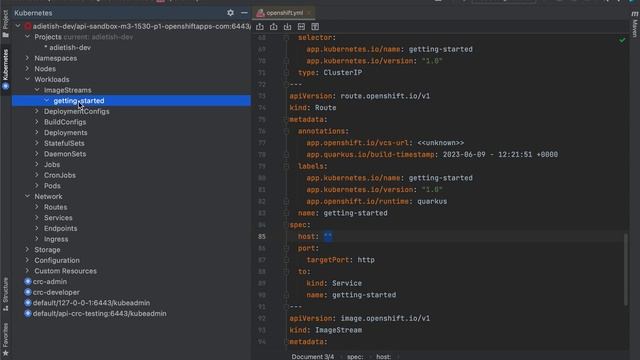Viewport: 640px width, 360px height.
Task: Collapse the Projects node
Action: pyautogui.click(x=27, y=37)
